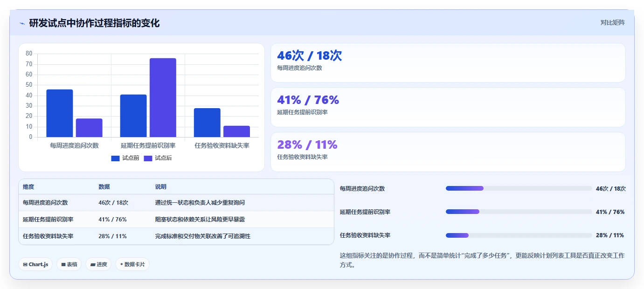Image resolution: width=644 pixels, height=289 pixels.
Task: Click the 数据卡片 tag chip
Action: 132,264
